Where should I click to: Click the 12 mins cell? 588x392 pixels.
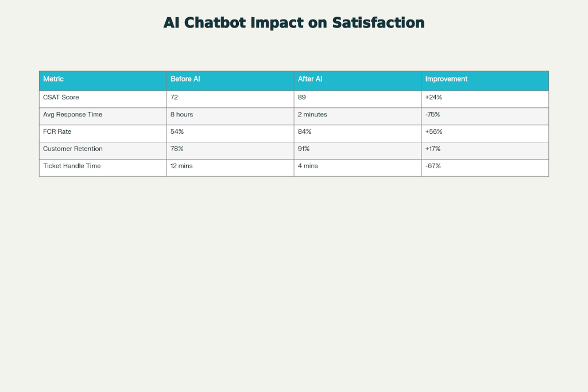181,166
